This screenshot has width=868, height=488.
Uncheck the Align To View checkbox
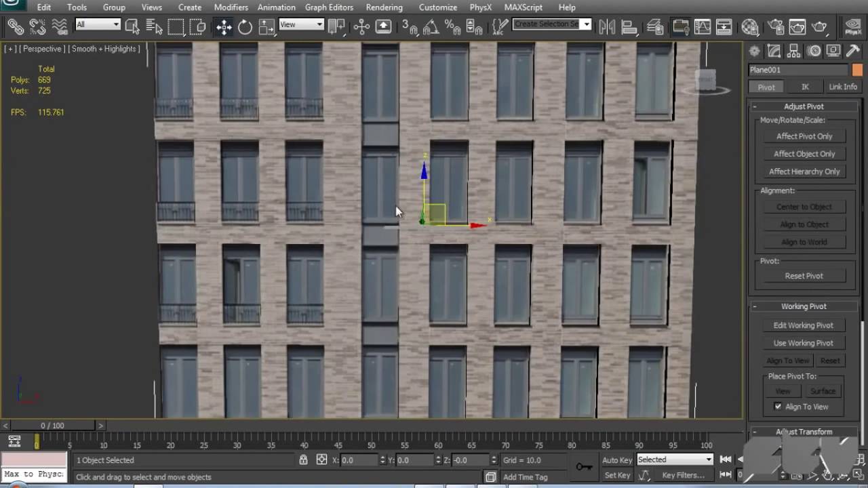coord(778,407)
